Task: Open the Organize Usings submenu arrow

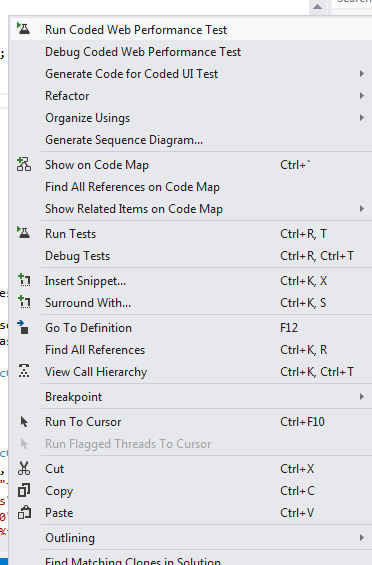Action: tap(362, 117)
